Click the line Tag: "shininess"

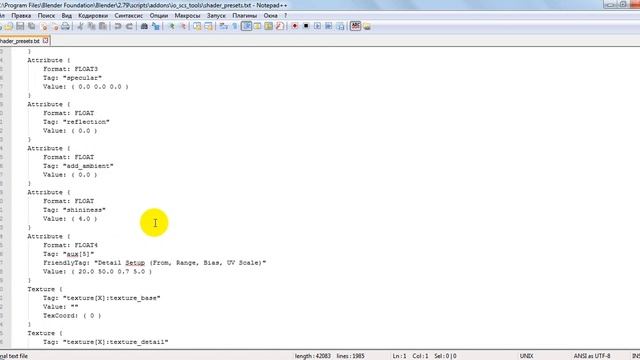74,210
